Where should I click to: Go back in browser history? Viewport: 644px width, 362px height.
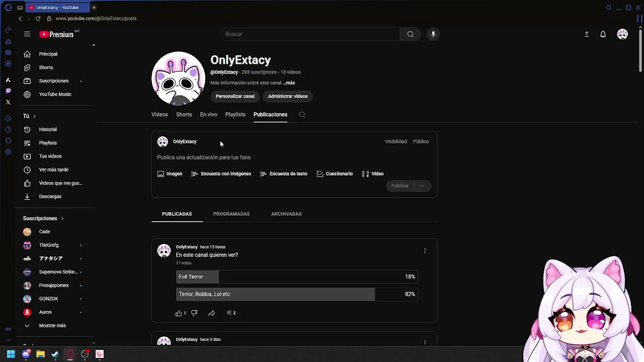pos(20,19)
